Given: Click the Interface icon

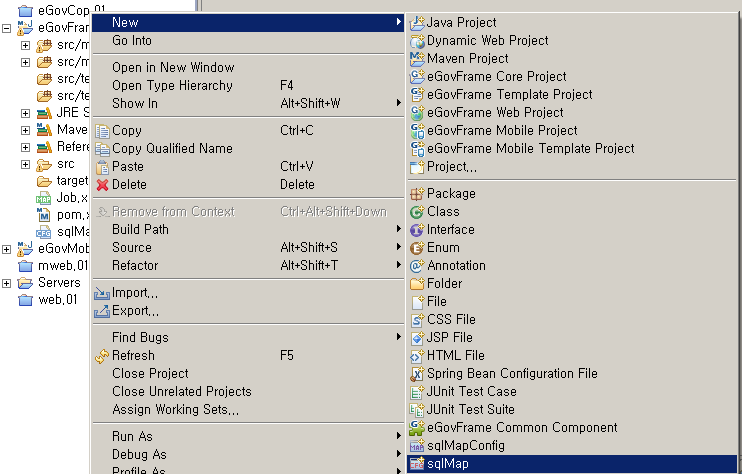Looking at the screenshot, I should [418, 230].
